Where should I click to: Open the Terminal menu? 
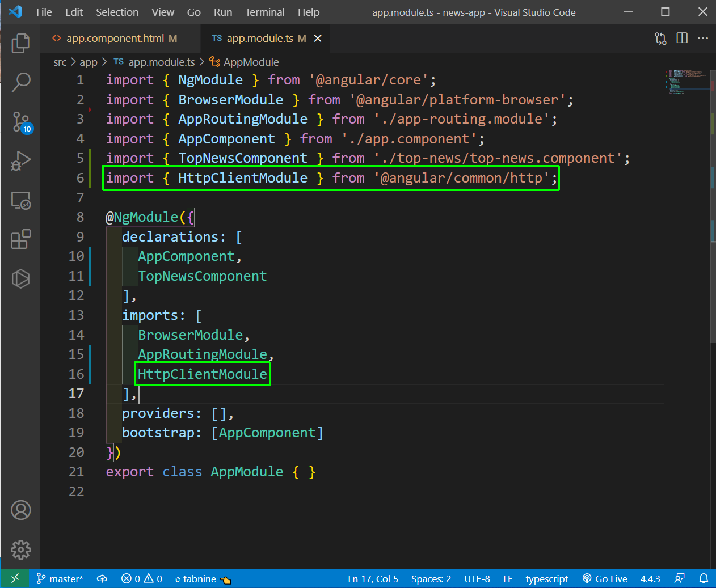coord(265,12)
